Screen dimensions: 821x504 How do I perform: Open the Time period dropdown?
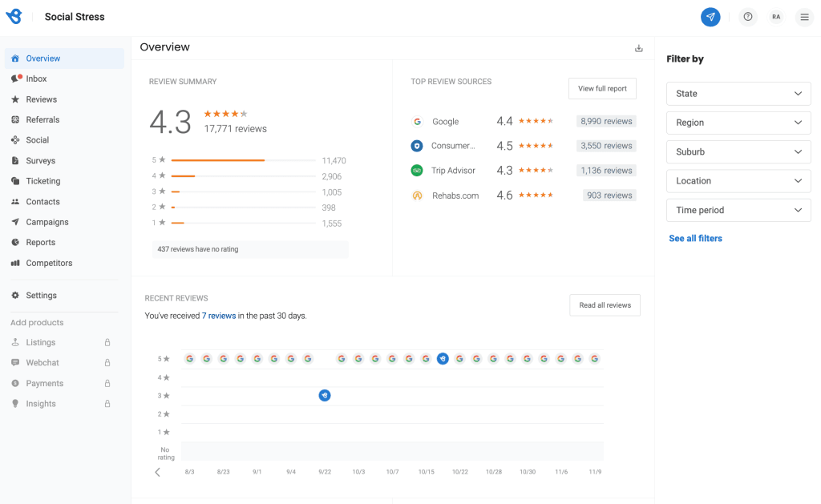click(738, 210)
